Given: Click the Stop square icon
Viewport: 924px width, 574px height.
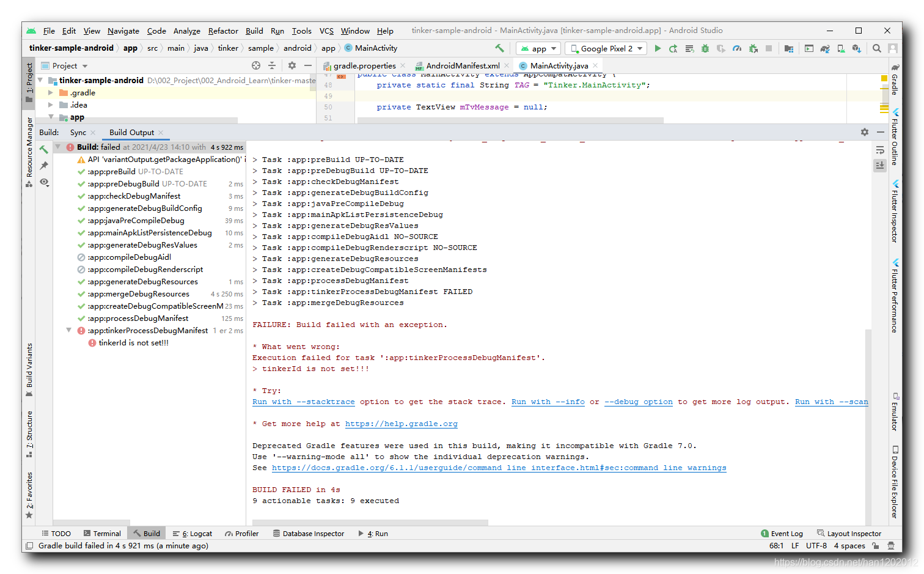Looking at the screenshot, I should coord(769,48).
